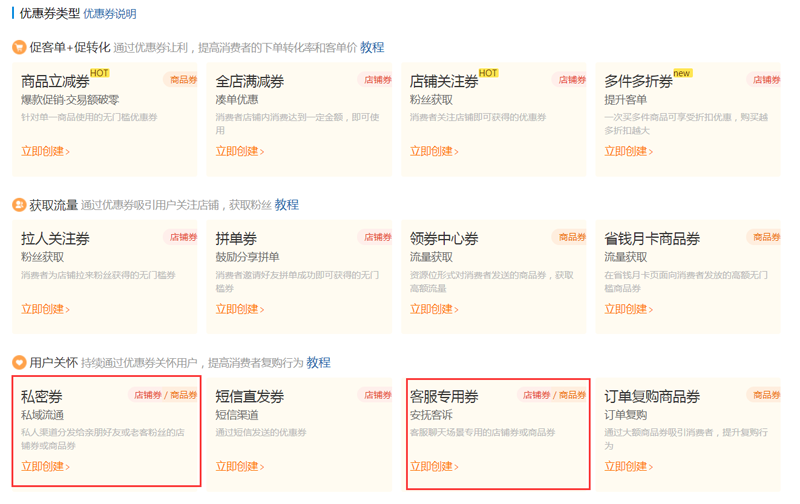Image resolution: width=800 pixels, height=504 pixels.
Task: Click the 店铺券 tag on 短信直发券 card
Action: pos(375,395)
